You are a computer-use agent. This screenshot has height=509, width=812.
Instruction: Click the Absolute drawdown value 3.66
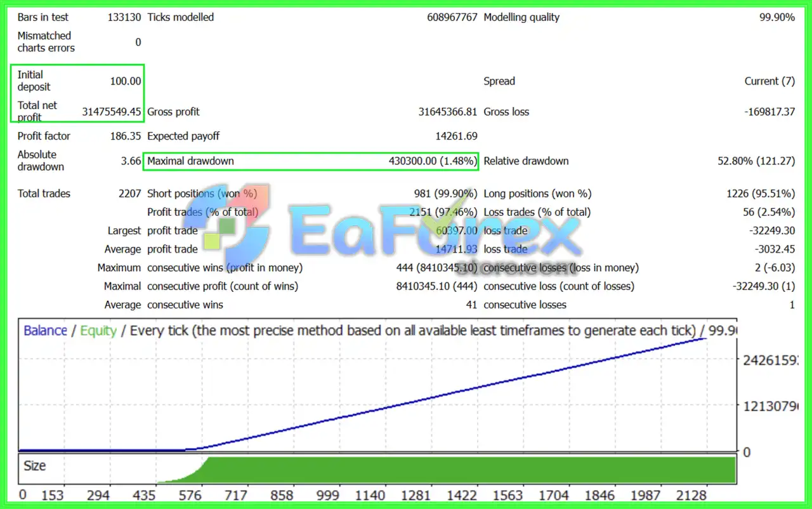[131, 161]
